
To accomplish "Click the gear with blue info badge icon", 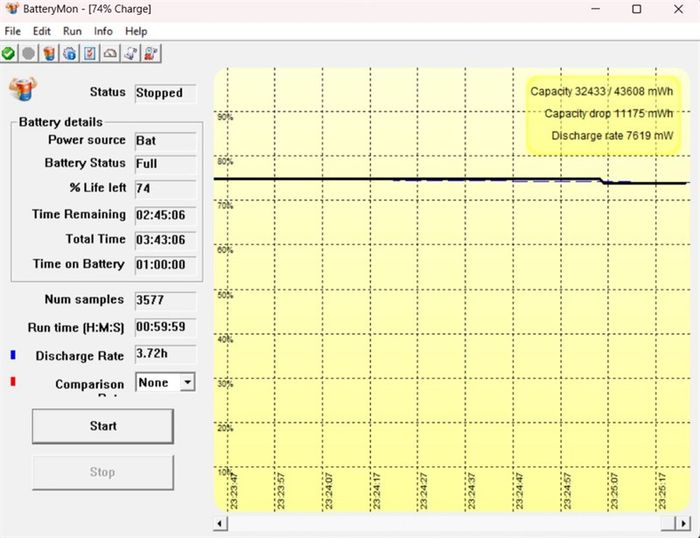I will click(70, 54).
